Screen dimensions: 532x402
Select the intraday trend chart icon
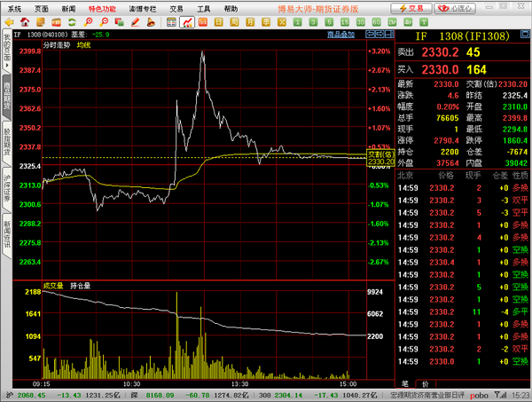187,22
